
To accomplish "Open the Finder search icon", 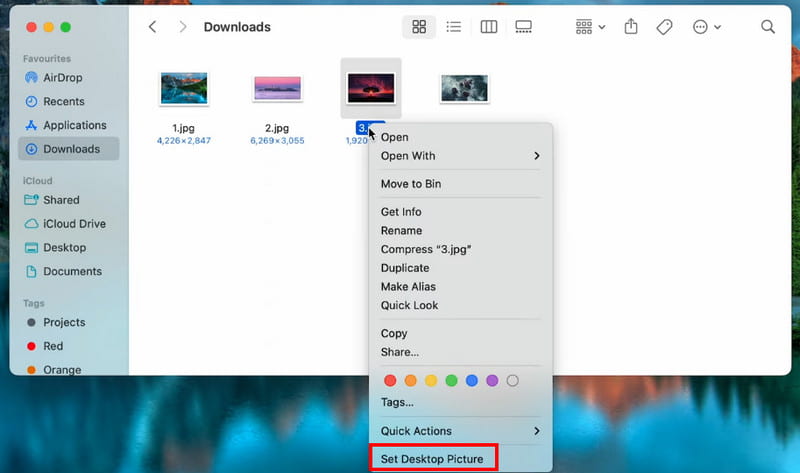I will point(768,27).
